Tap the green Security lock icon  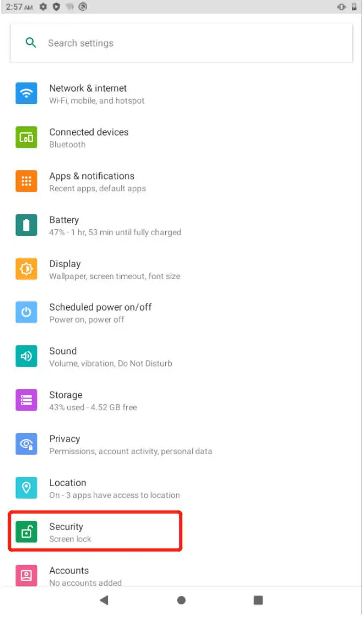point(27,532)
